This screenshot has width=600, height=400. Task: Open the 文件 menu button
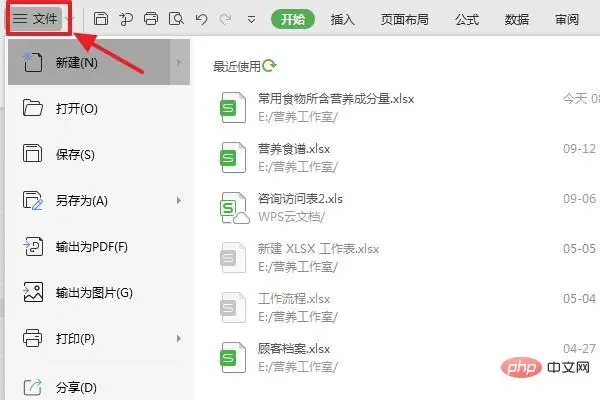click(36, 18)
